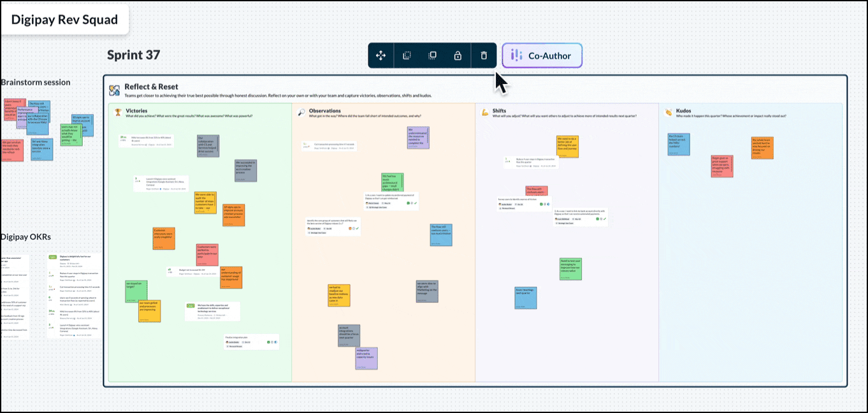Viewport: 868px width, 413px height.
Task: Select the green "We had too much architectural" sticky
Action: (x=393, y=183)
